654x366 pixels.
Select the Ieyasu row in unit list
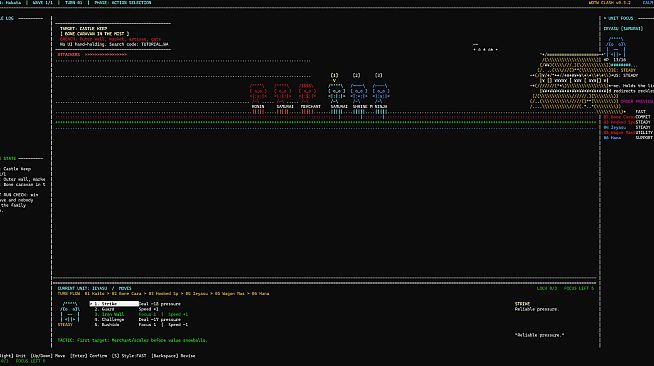(628, 128)
